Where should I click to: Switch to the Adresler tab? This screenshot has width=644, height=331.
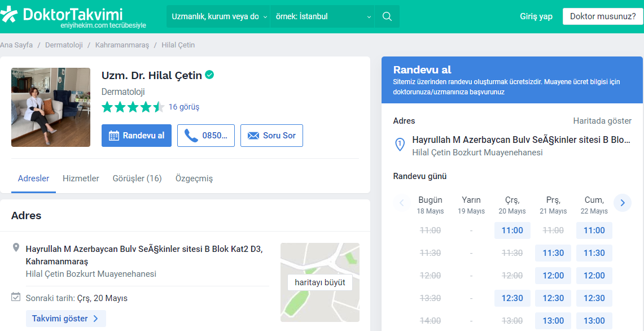click(33, 178)
